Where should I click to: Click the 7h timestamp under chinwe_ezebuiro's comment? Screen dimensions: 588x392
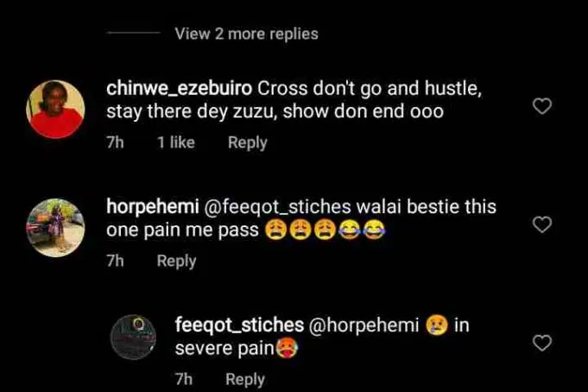click(115, 142)
